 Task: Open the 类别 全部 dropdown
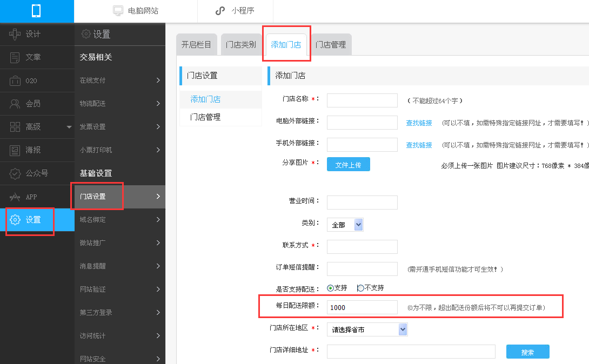pos(345,225)
